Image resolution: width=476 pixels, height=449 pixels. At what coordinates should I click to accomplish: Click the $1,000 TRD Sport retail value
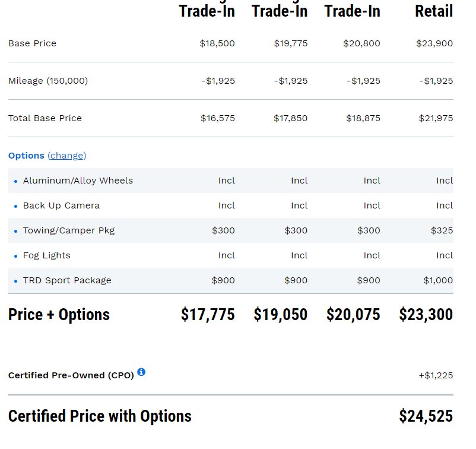click(438, 280)
